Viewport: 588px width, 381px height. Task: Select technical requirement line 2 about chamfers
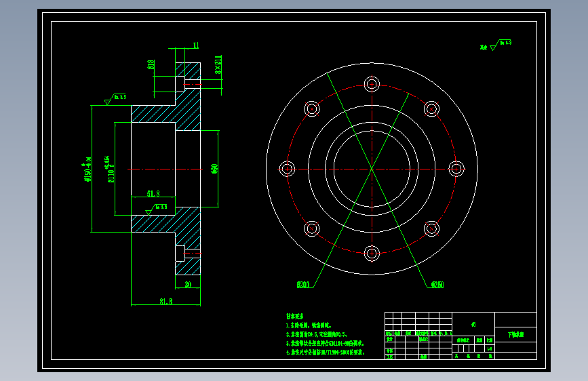point(317,334)
